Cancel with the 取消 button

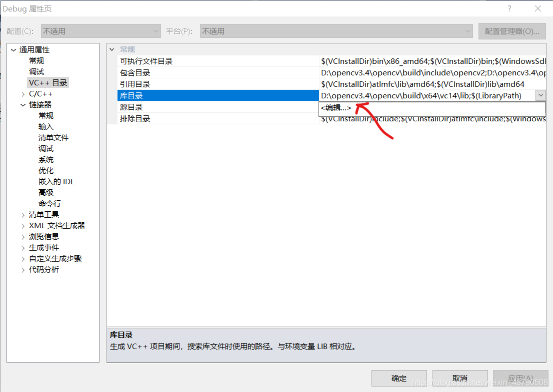click(x=460, y=378)
